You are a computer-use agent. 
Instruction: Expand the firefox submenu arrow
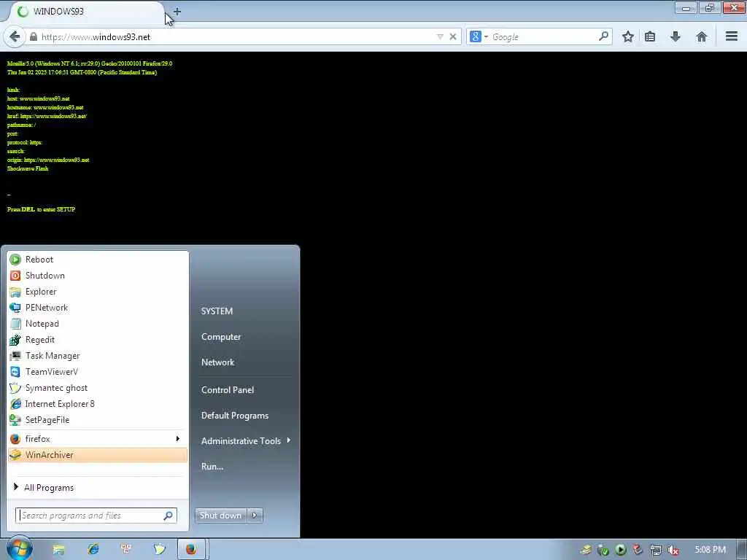point(178,438)
